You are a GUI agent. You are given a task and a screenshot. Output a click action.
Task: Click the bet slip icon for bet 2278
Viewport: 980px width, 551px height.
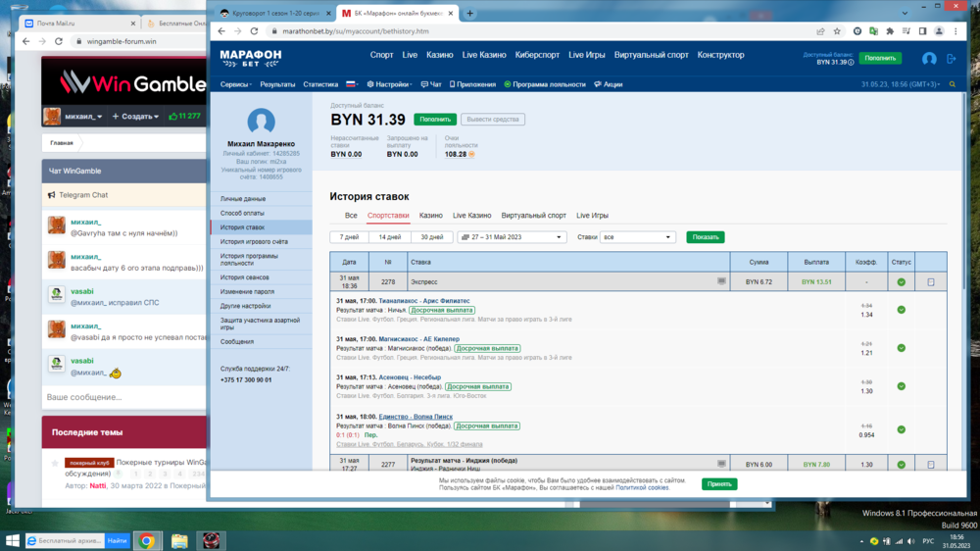pyautogui.click(x=722, y=281)
